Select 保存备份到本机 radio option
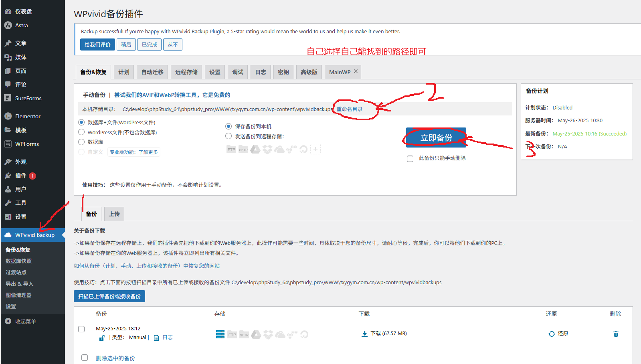641x364 pixels. [228, 126]
